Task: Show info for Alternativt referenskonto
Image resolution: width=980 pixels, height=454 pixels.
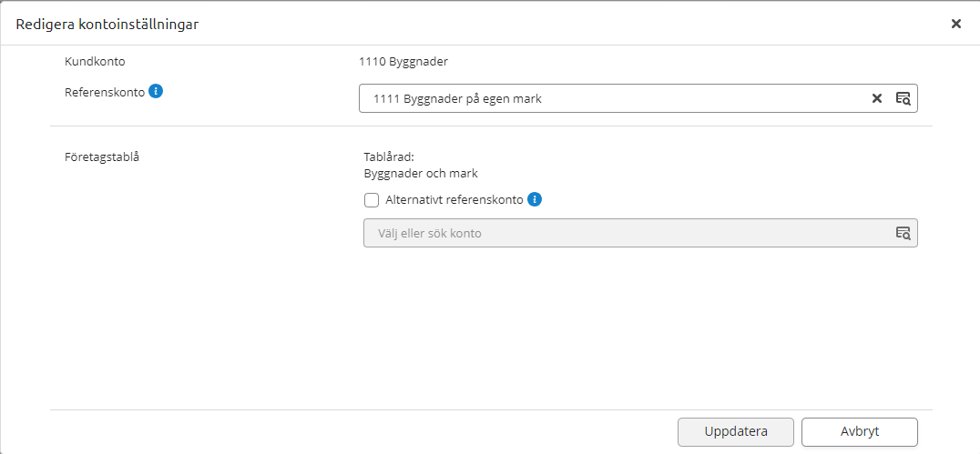Action: [x=535, y=200]
